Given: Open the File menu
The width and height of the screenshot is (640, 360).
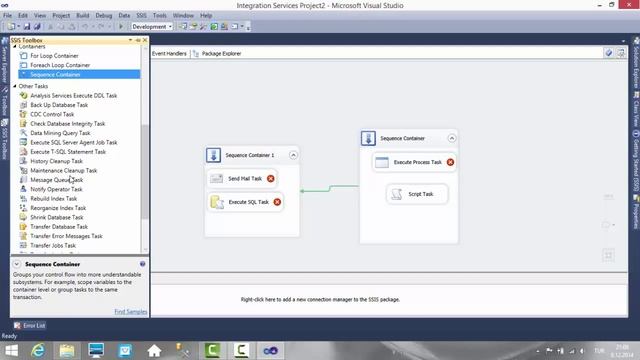Looking at the screenshot, I should click(x=7, y=16).
